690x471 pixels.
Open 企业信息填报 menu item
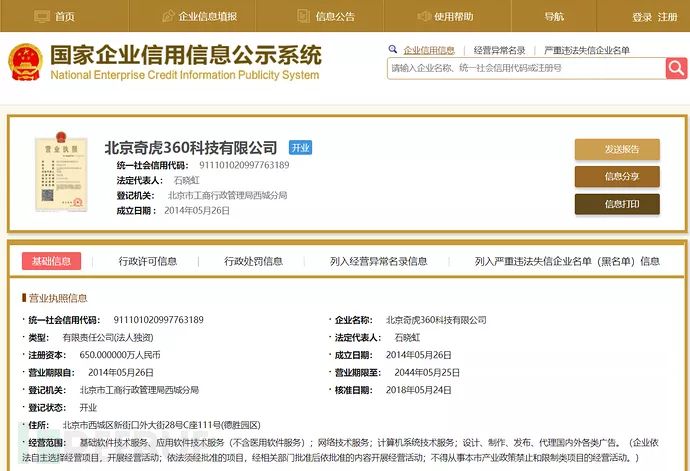[208, 17]
